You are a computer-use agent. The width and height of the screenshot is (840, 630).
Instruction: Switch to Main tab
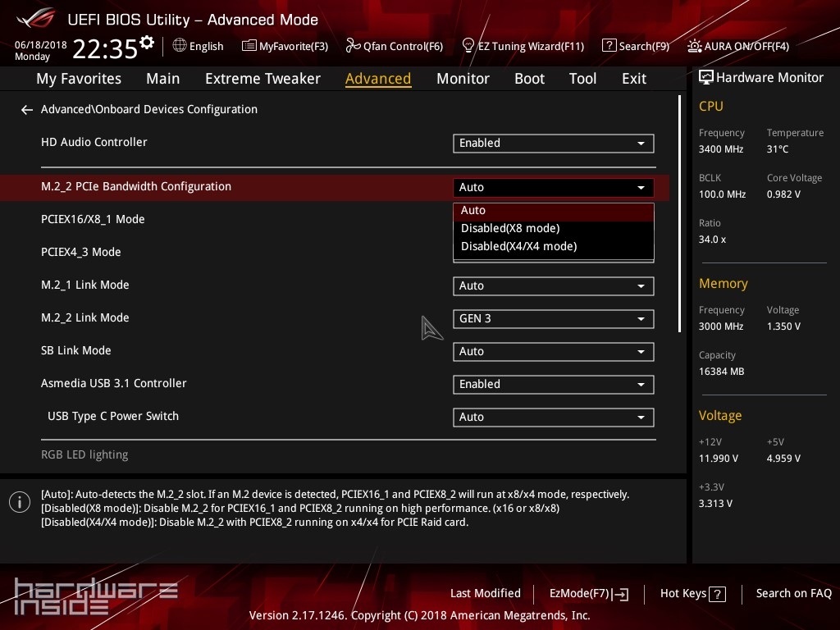click(163, 79)
